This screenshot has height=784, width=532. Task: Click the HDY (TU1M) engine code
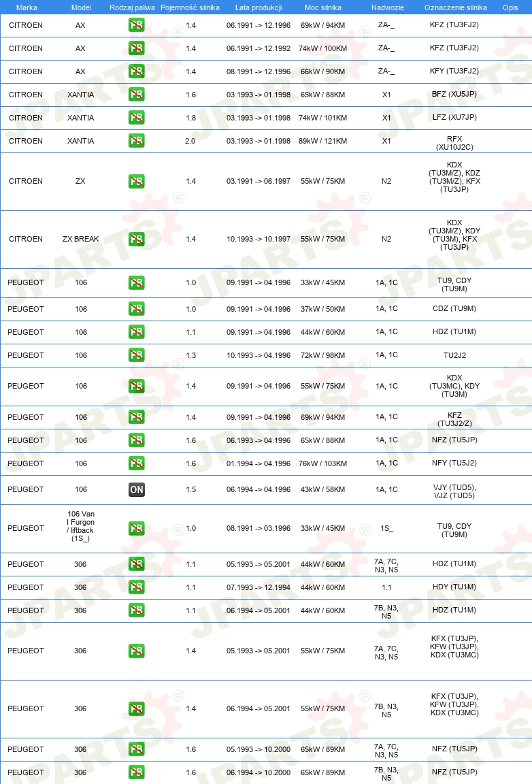(x=454, y=587)
